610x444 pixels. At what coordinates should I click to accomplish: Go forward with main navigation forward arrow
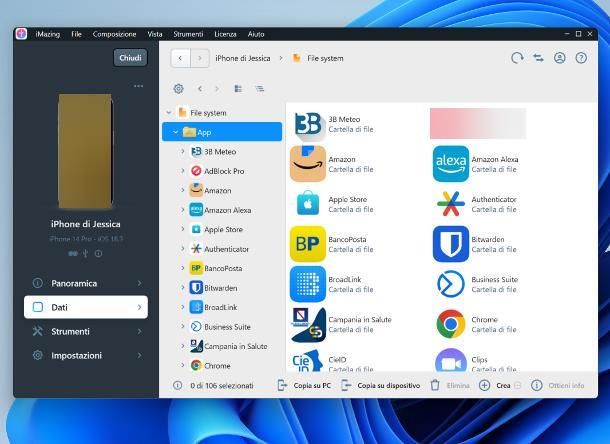[x=200, y=58]
